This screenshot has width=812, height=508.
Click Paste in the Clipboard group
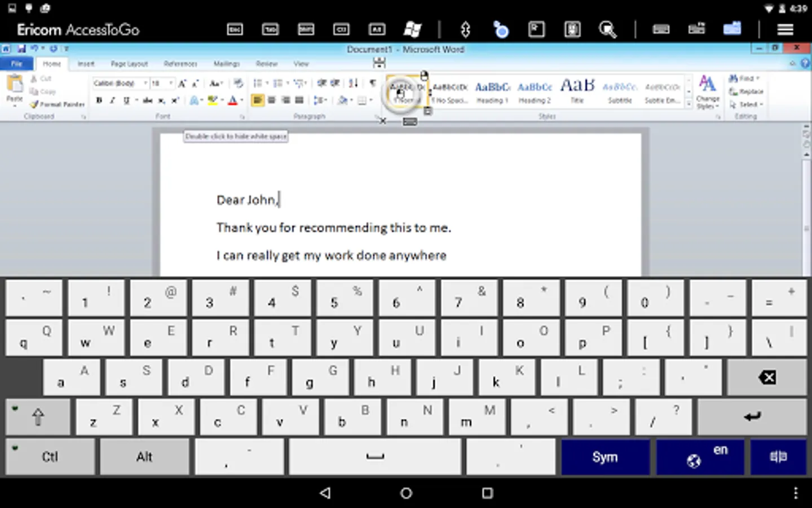point(14,89)
